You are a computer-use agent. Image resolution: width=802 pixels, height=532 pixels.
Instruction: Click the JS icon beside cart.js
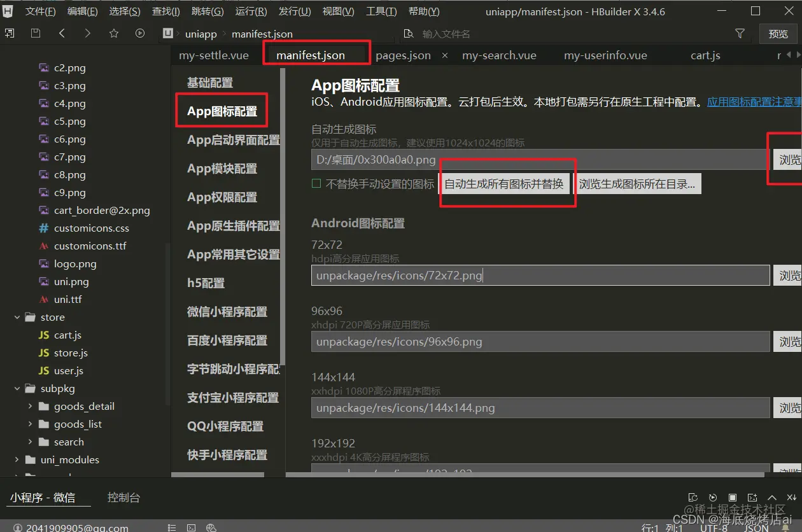[x=44, y=335]
